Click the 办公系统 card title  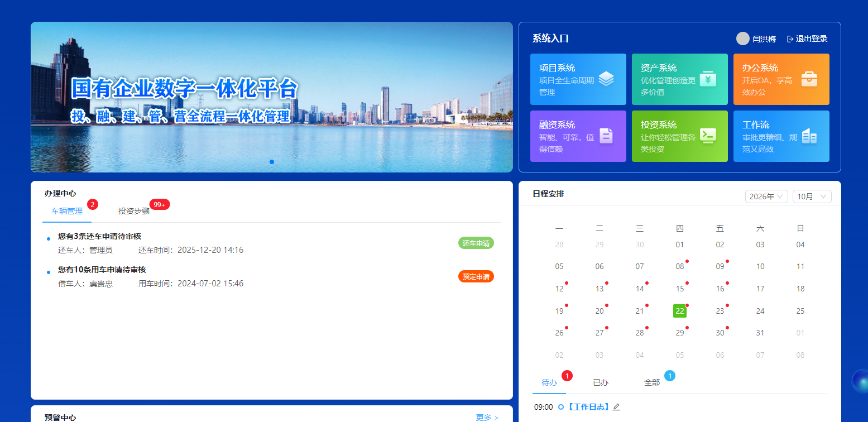click(x=760, y=68)
